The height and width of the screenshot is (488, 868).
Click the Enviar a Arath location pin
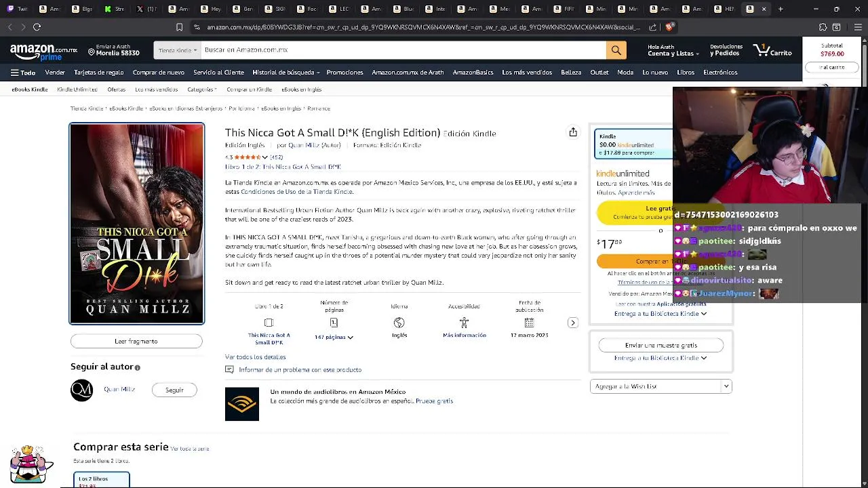92,52
